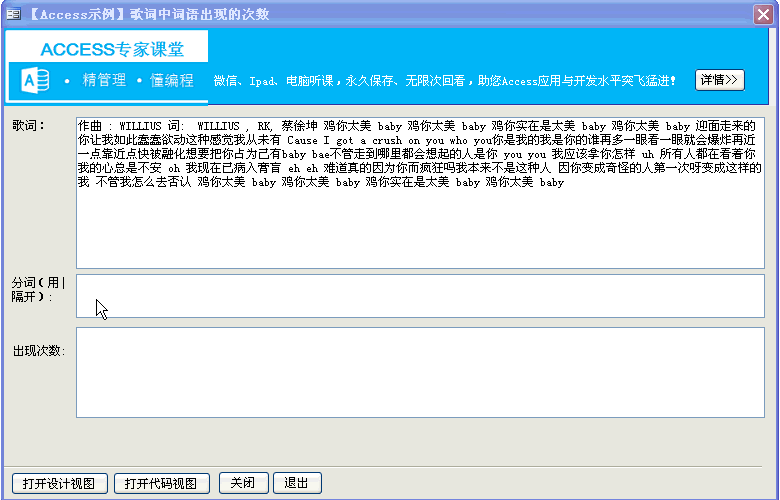Click the 退出 button
The height and width of the screenshot is (500, 780).
pyautogui.click(x=297, y=483)
